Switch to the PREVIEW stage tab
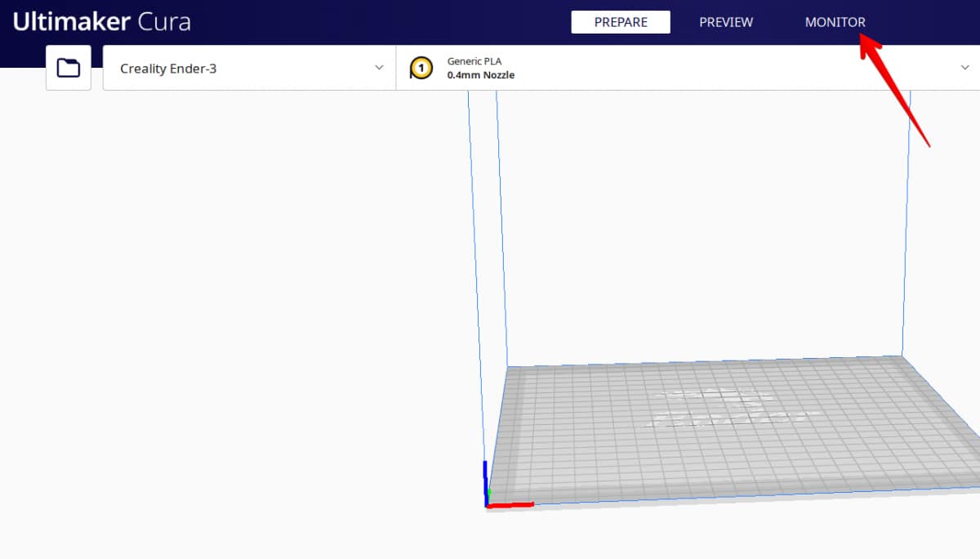 [x=726, y=22]
